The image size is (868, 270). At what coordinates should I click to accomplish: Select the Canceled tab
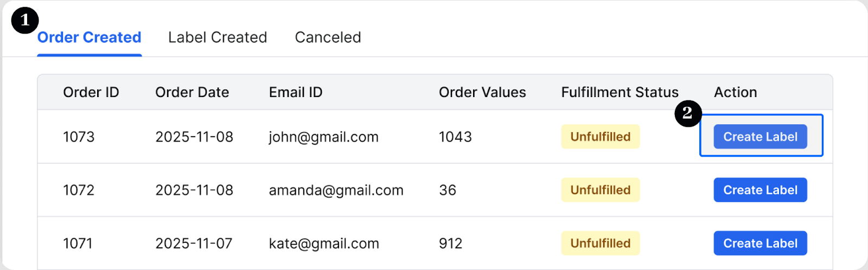pyautogui.click(x=328, y=37)
